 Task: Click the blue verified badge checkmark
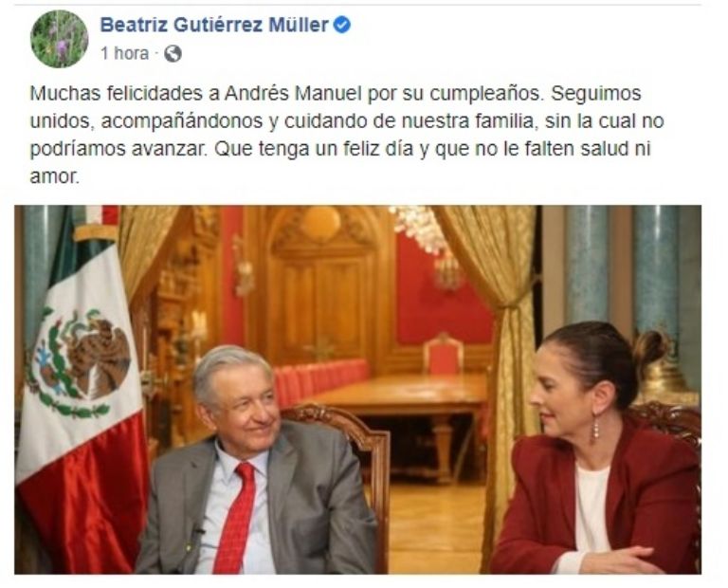(x=342, y=25)
